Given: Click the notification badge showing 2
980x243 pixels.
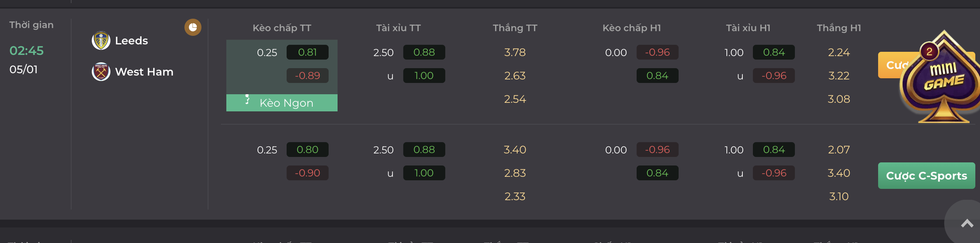Looking at the screenshot, I should point(929,51).
